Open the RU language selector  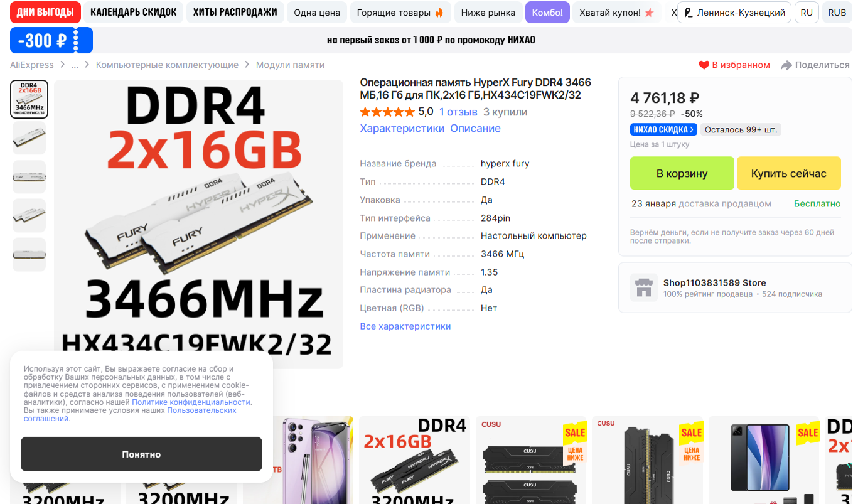tap(807, 13)
